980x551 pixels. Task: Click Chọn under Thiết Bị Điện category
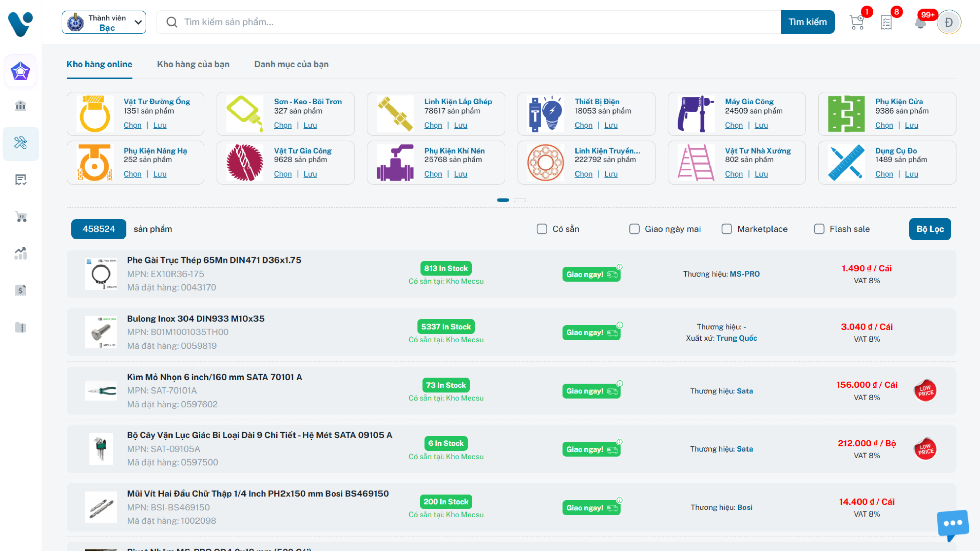coord(583,125)
